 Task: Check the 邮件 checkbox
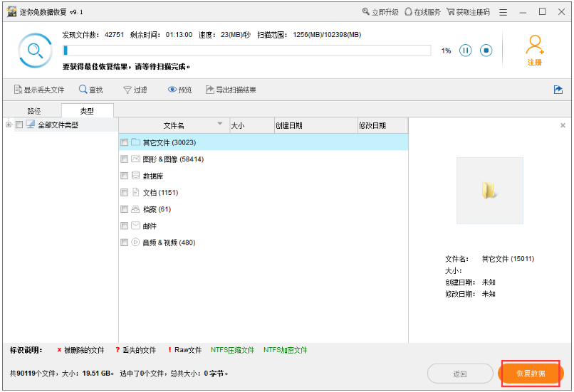(x=125, y=226)
